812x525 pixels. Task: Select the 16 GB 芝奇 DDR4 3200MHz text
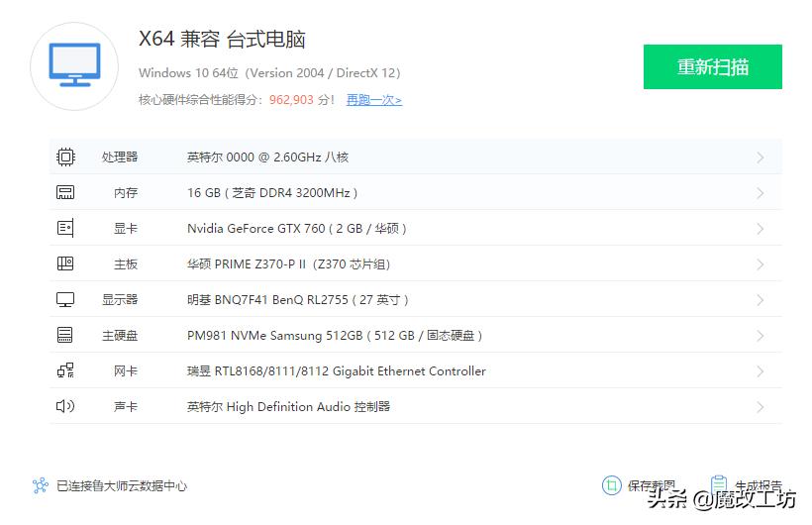272,193
